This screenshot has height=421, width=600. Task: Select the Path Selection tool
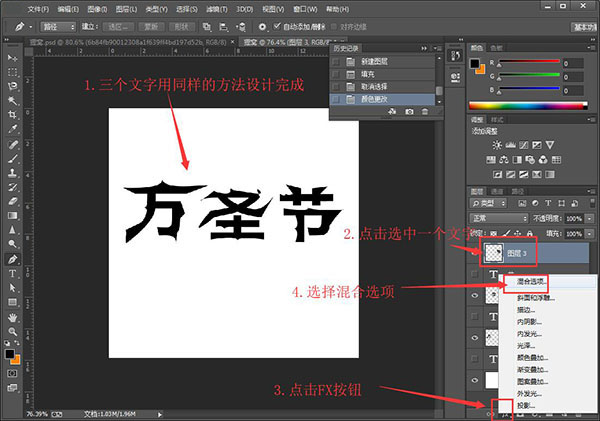pos(12,287)
